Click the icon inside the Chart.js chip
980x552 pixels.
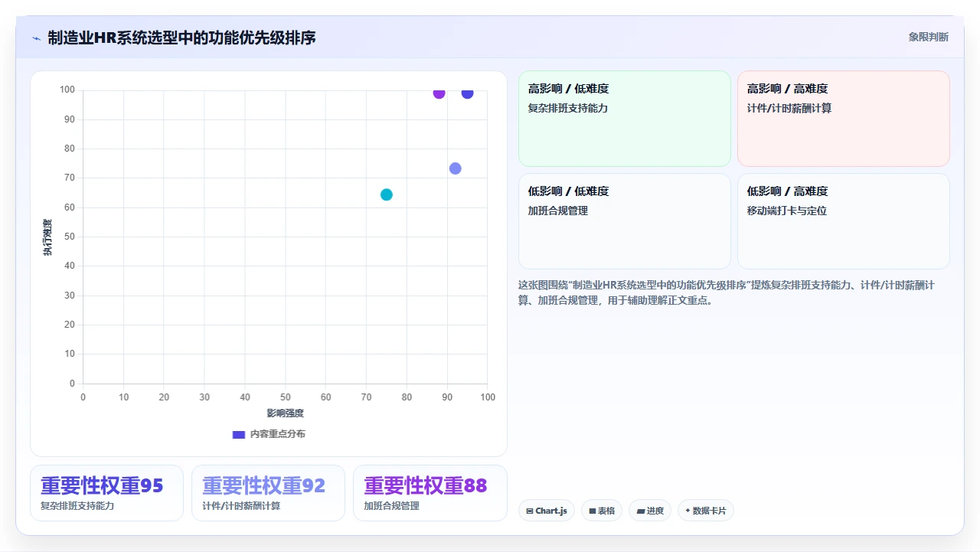[530, 511]
